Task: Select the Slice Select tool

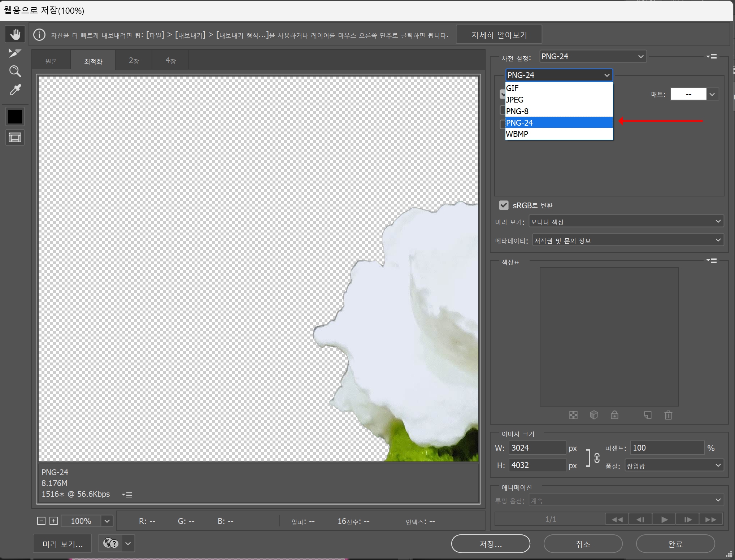Action: pos(14,53)
